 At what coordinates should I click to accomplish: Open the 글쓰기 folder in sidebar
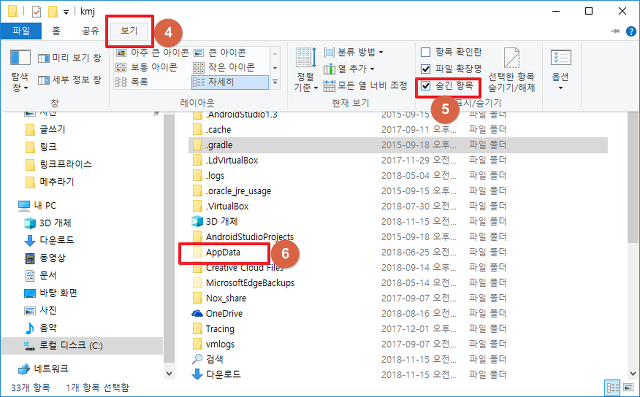coord(45,130)
